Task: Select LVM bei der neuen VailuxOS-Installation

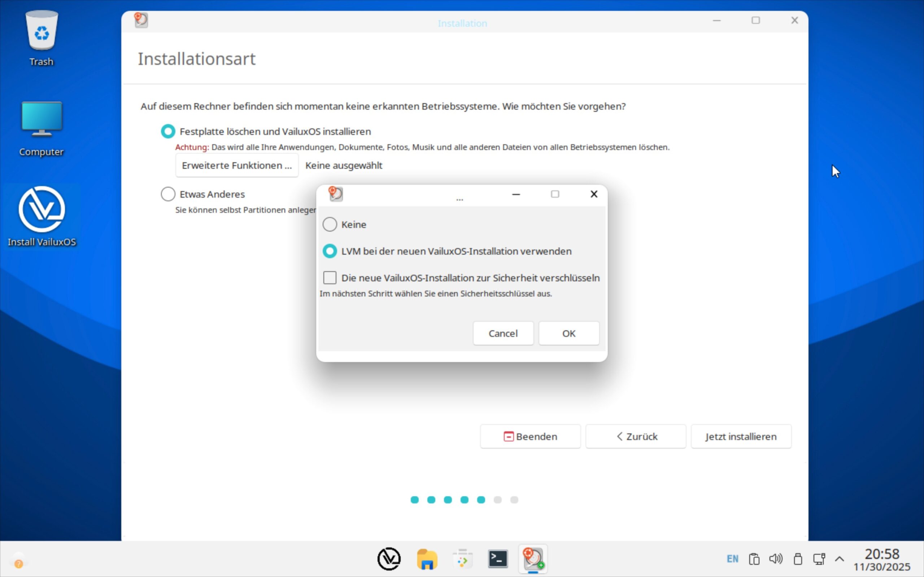Action: (330, 251)
